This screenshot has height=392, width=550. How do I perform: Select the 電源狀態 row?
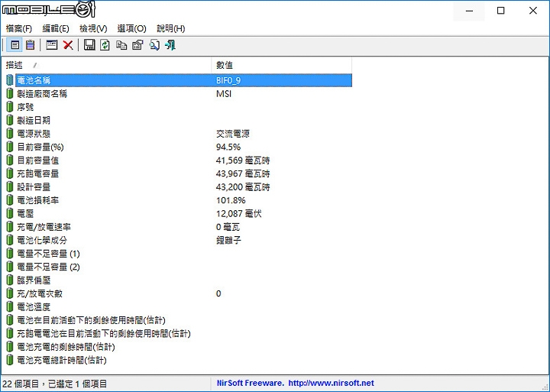[x=179, y=134]
